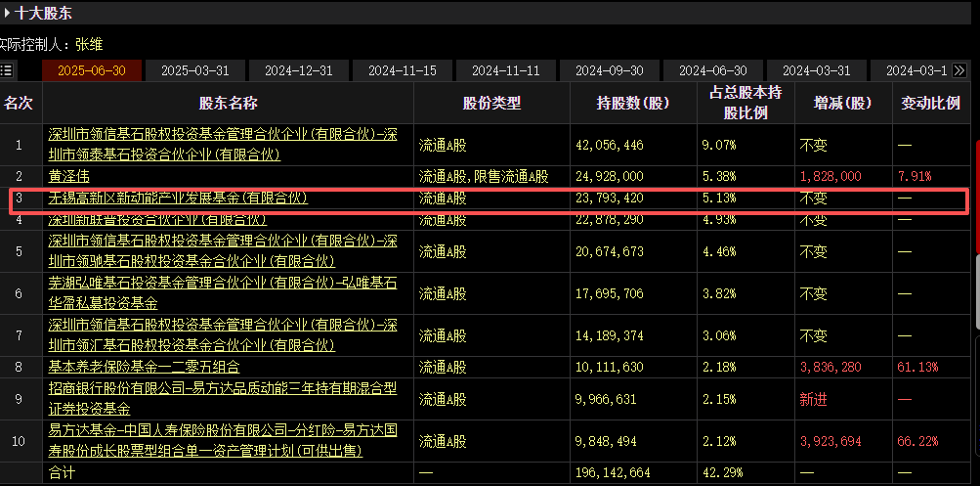Open link 弘唯基石华盈私募投资基金
The height and width of the screenshot is (486, 980).
point(223,293)
